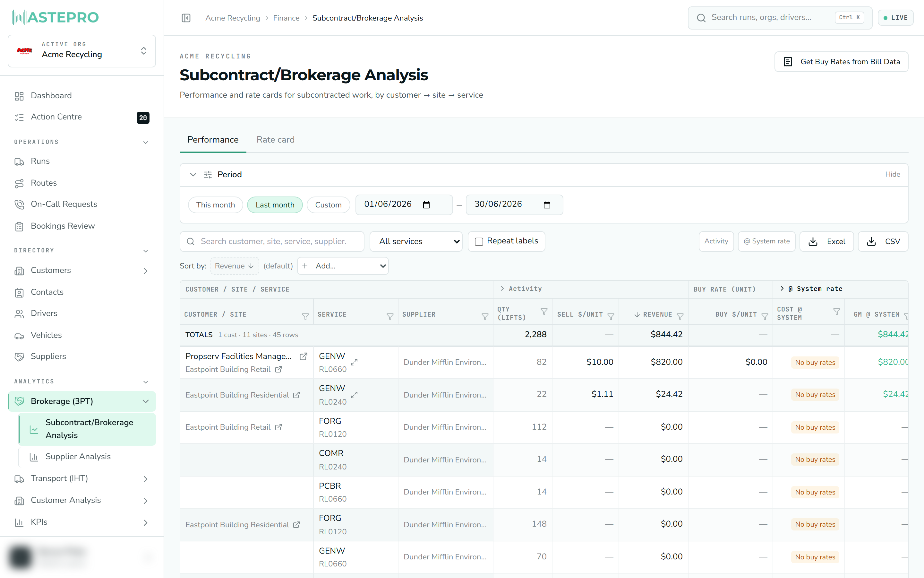Click filter icon on Buy $/Unit column
Viewport: 924px width, 578px height.
tap(765, 317)
